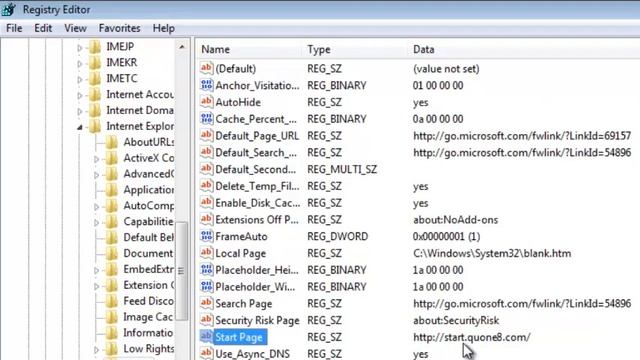Viewport: 640px width, 360px height.
Task: Click the Internet Explorer folder icon
Action: [x=95, y=126]
